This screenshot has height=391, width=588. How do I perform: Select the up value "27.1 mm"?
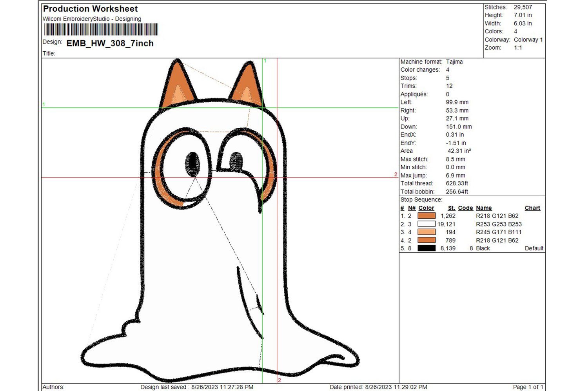[x=457, y=118]
